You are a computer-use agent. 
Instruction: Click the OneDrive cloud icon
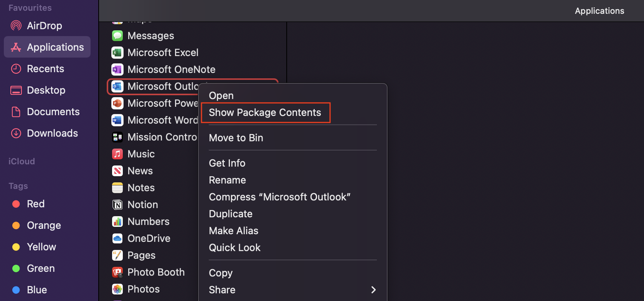tap(117, 238)
